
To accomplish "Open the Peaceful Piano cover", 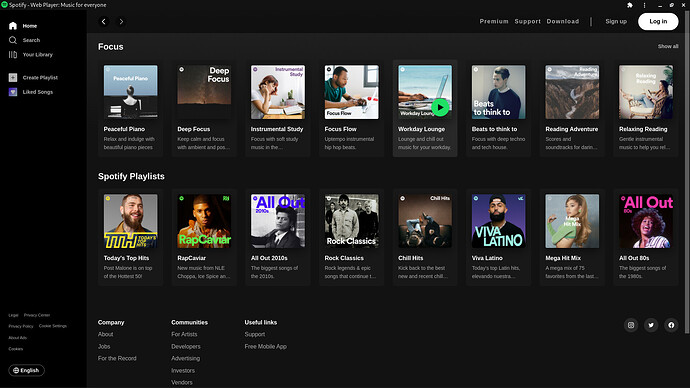I will point(131,92).
